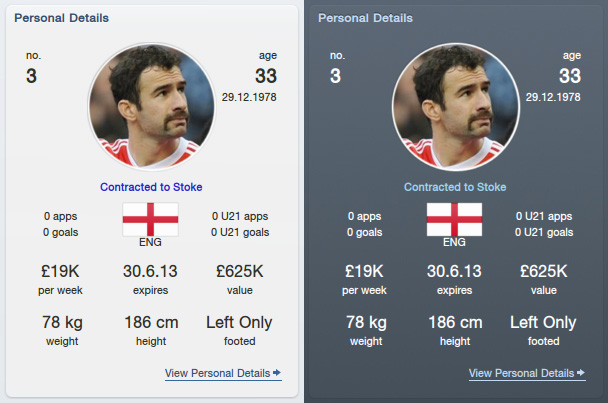Screen dimensions: 608x403
Task: Click the 186 cm height in light panel
Action: pyautogui.click(x=151, y=322)
